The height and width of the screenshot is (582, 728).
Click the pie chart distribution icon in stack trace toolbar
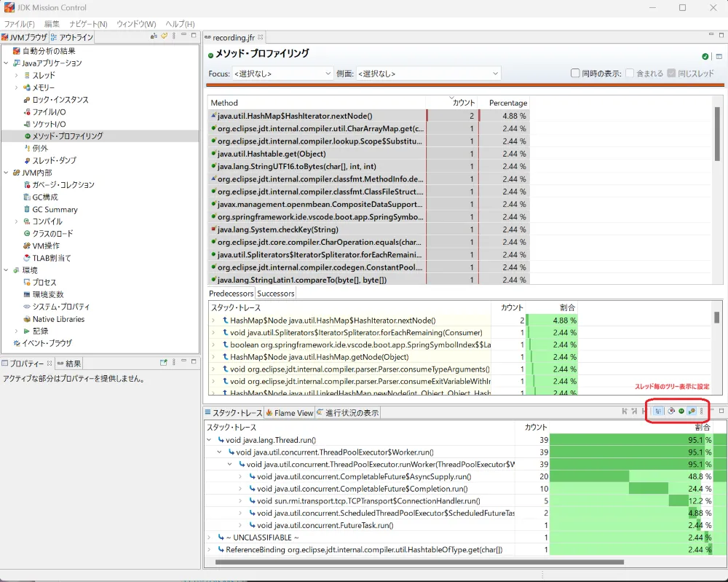pyautogui.click(x=671, y=411)
